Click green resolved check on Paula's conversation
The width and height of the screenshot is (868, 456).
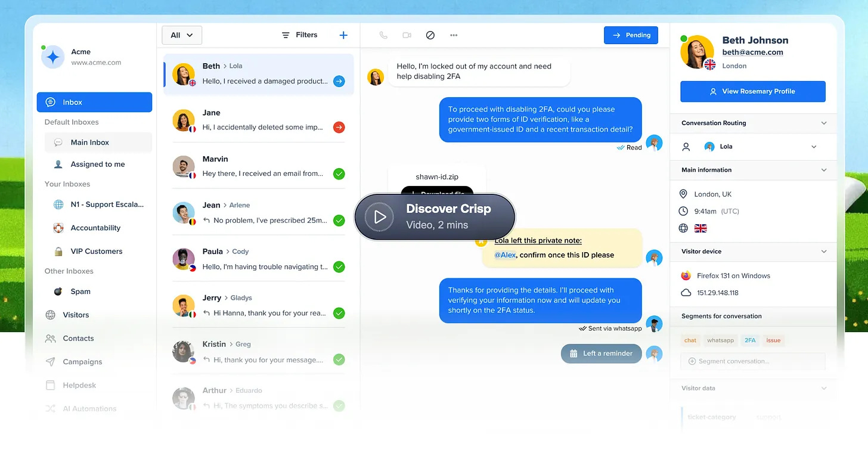[339, 267]
